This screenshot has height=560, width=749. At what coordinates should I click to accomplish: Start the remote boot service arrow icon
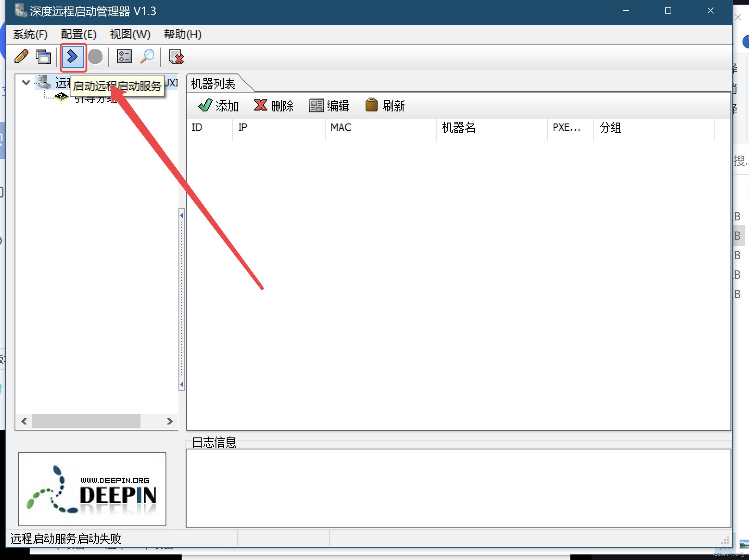[x=73, y=57]
